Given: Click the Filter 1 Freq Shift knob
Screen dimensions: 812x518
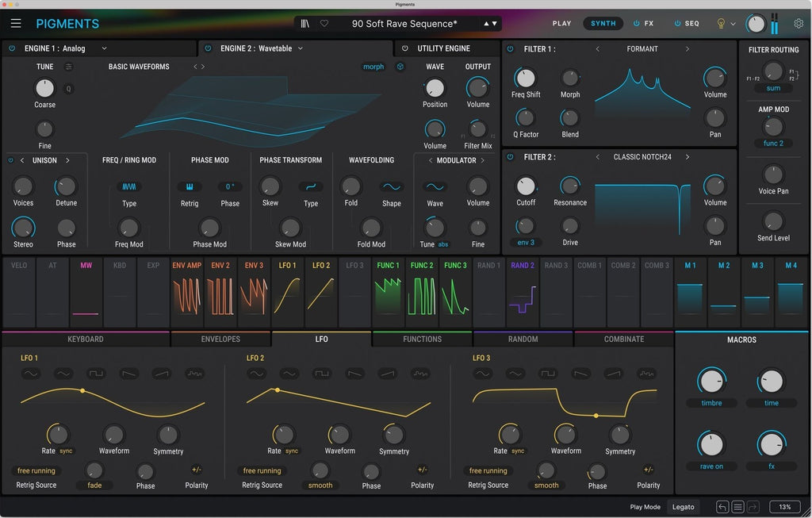Looking at the screenshot, I should click(526, 79).
